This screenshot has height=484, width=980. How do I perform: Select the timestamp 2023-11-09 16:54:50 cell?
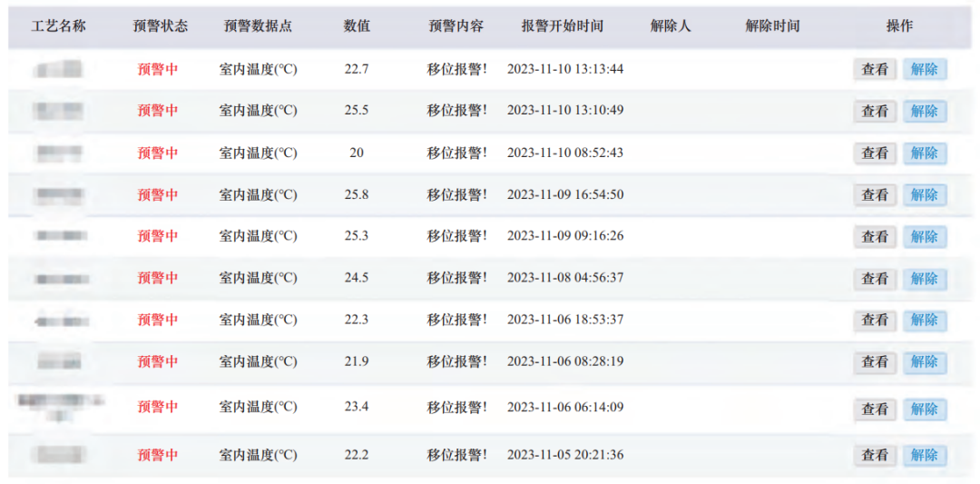564,194
